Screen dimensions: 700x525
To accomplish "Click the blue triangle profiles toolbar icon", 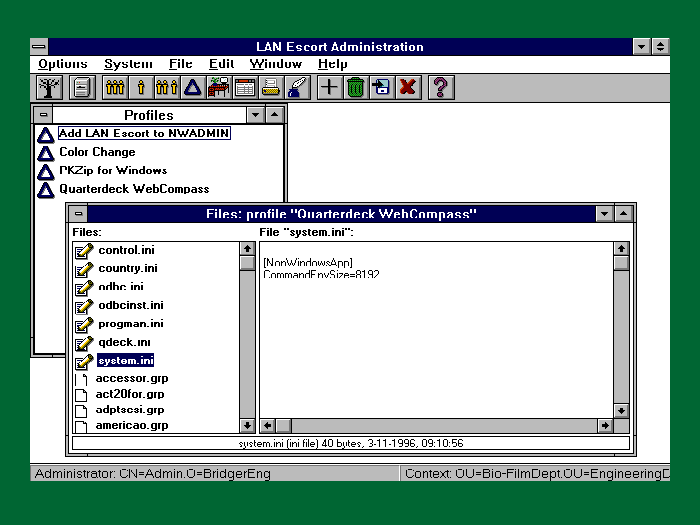I will coord(192,87).
